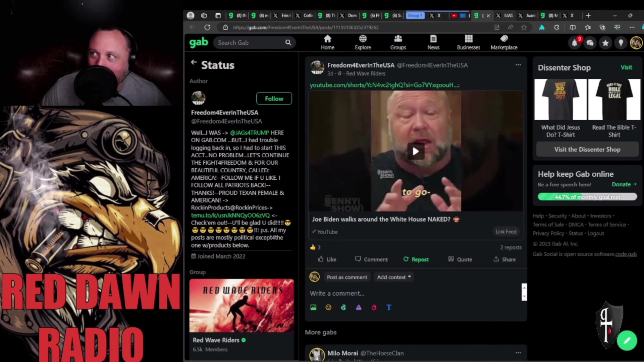Image resolution: width=644 pixels, height=362 pixels.
Task: Open notifications via the bell icon
Action: [x=575, y=43]
